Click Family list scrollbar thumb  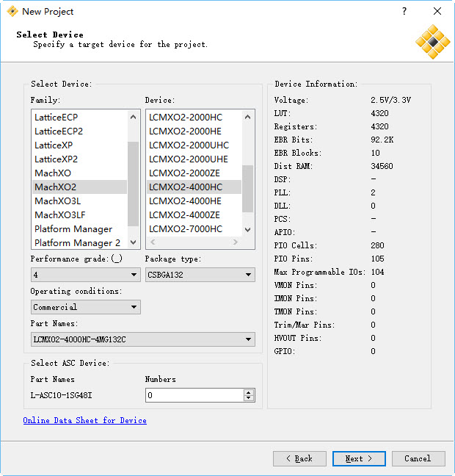point(133,184)
